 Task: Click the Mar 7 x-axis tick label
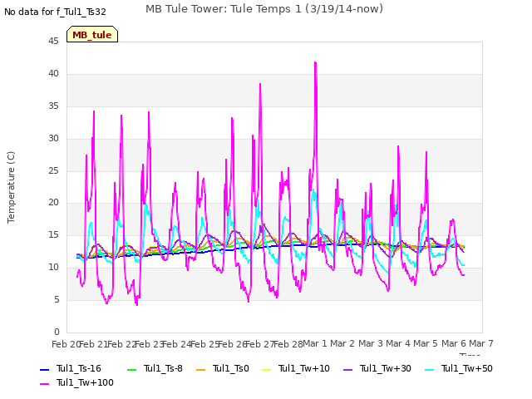coord(481,343)
